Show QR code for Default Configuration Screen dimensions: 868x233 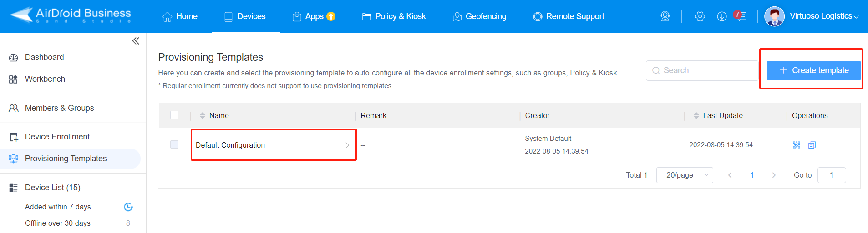797,145
